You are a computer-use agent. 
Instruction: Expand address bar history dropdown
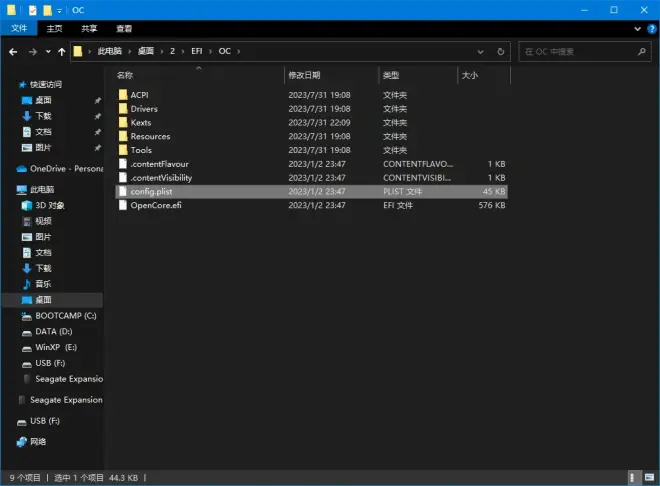[480, 52]
